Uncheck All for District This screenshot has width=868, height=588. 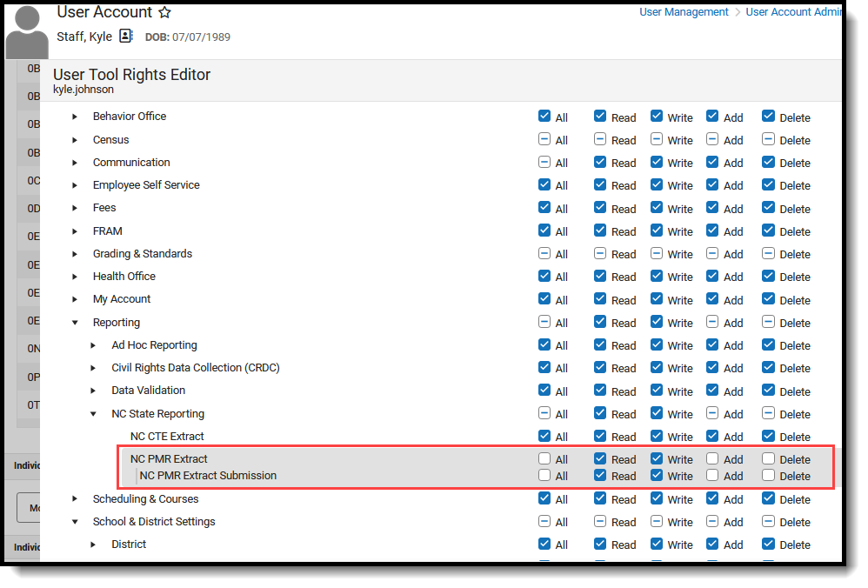tap(544, 544)
